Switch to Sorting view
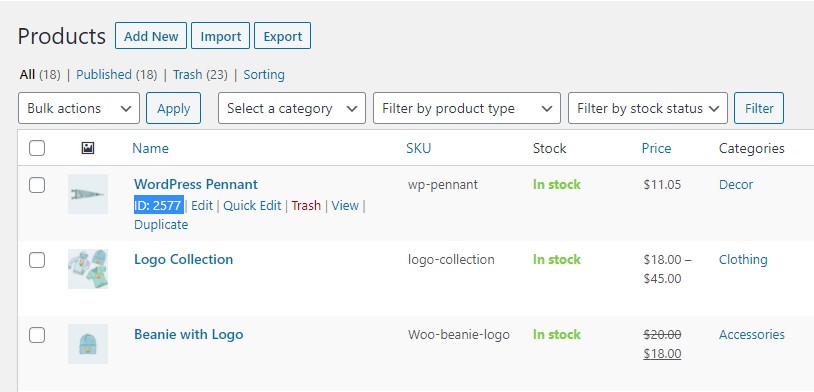The image size is (814, 392). click(x=264, y=75)
